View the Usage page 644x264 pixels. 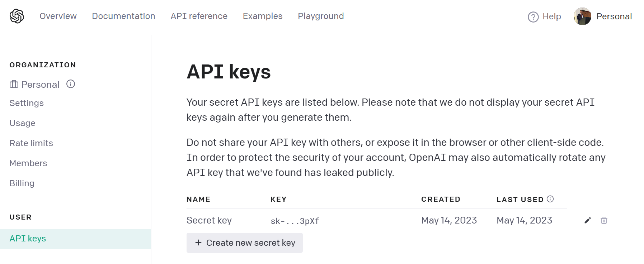(22, 123)
